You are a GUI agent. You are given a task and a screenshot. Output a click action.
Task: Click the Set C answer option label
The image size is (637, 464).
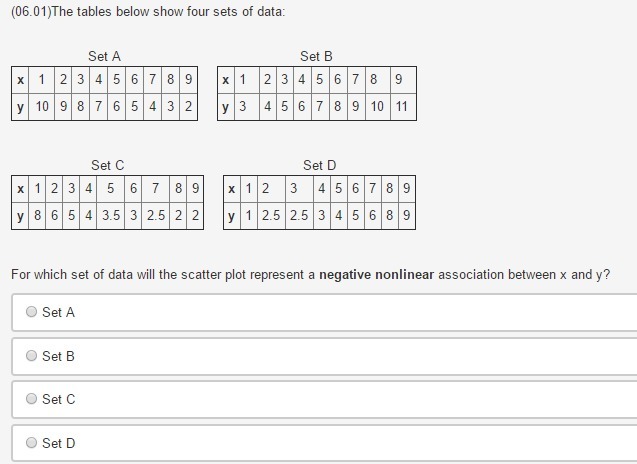59,399
